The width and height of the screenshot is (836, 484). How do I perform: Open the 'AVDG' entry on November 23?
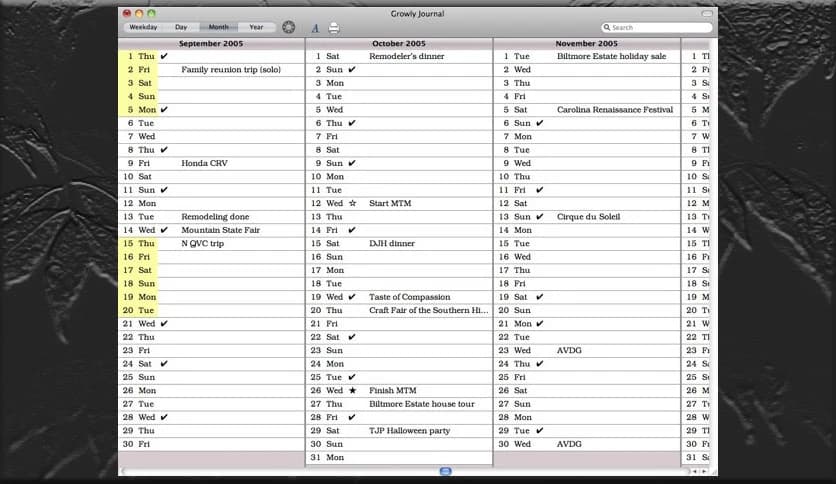coord(569,350)
